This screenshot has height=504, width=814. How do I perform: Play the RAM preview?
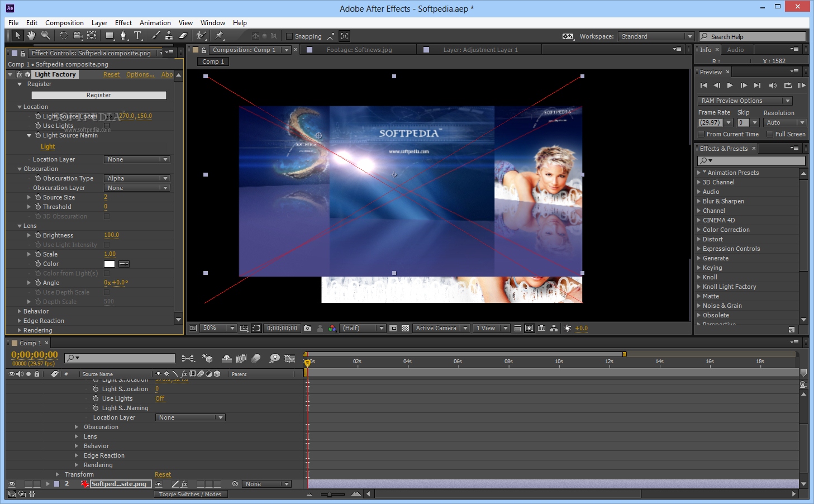[x=802, y=85]
